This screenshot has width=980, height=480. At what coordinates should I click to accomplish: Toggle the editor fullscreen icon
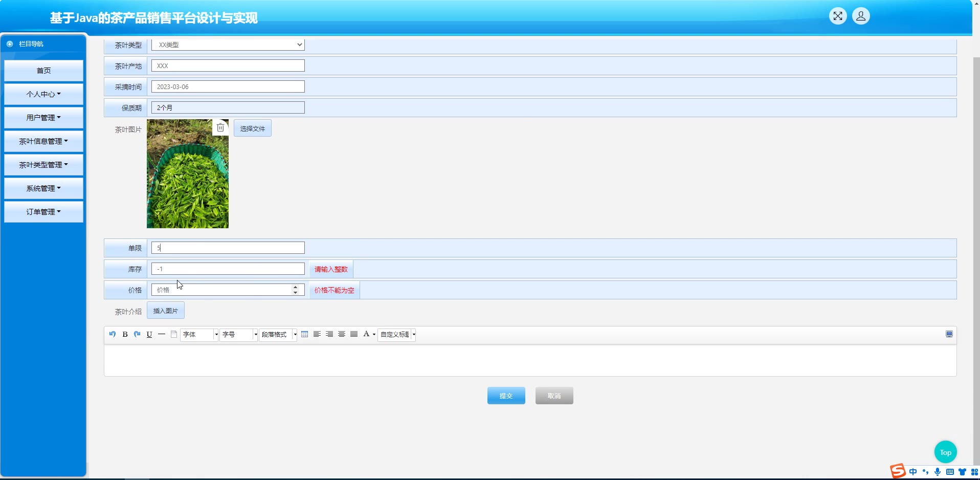pos(949,334)
